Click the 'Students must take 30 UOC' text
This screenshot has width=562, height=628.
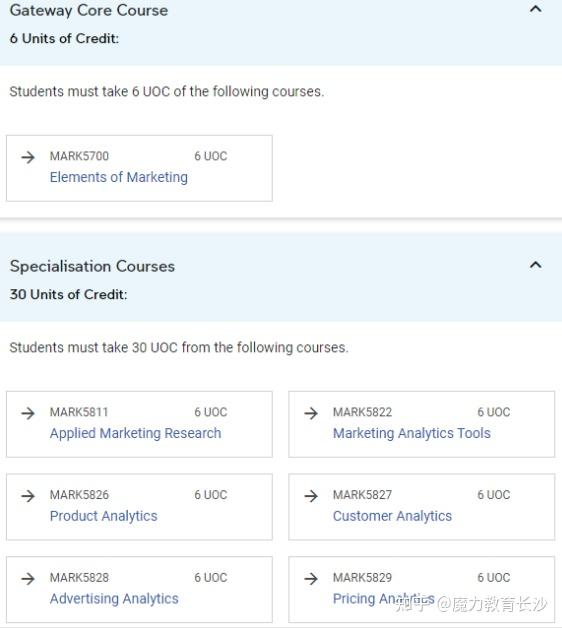coord(179,347)
